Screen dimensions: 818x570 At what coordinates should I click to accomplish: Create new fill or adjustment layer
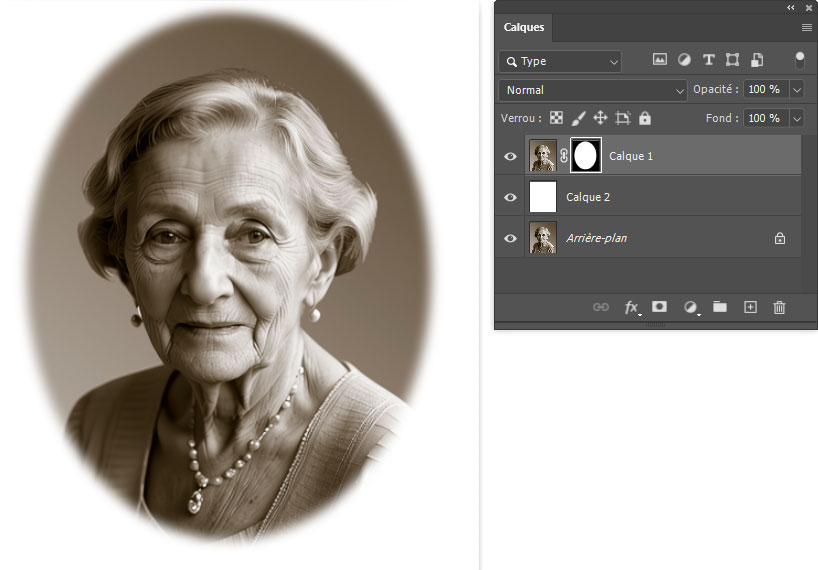tap(691, 308)
